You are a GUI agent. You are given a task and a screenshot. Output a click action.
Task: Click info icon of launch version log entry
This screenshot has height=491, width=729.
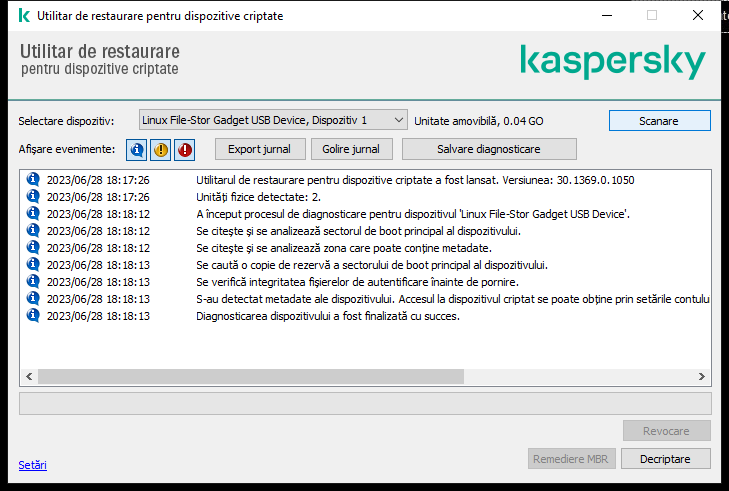click(x=33, y=179)
